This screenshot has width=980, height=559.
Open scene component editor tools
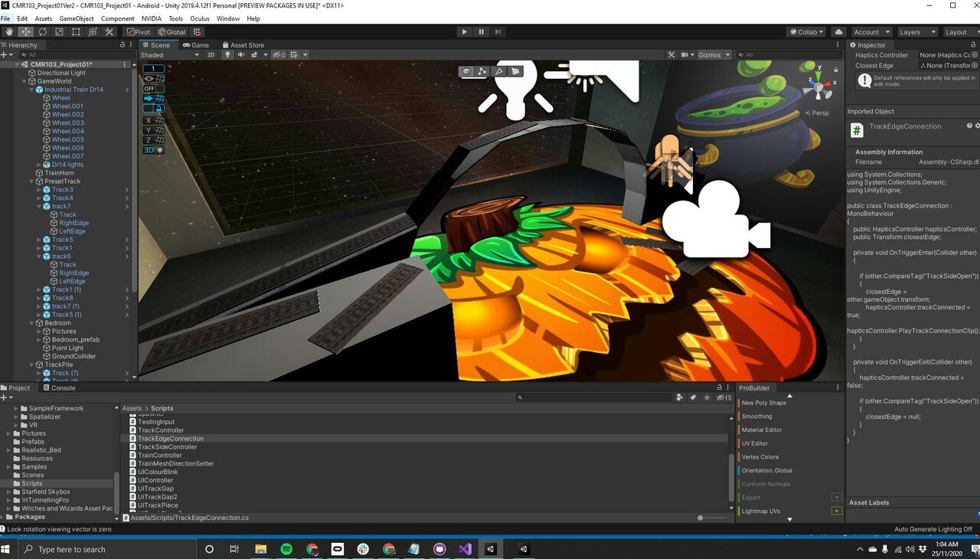coord(671,55)
